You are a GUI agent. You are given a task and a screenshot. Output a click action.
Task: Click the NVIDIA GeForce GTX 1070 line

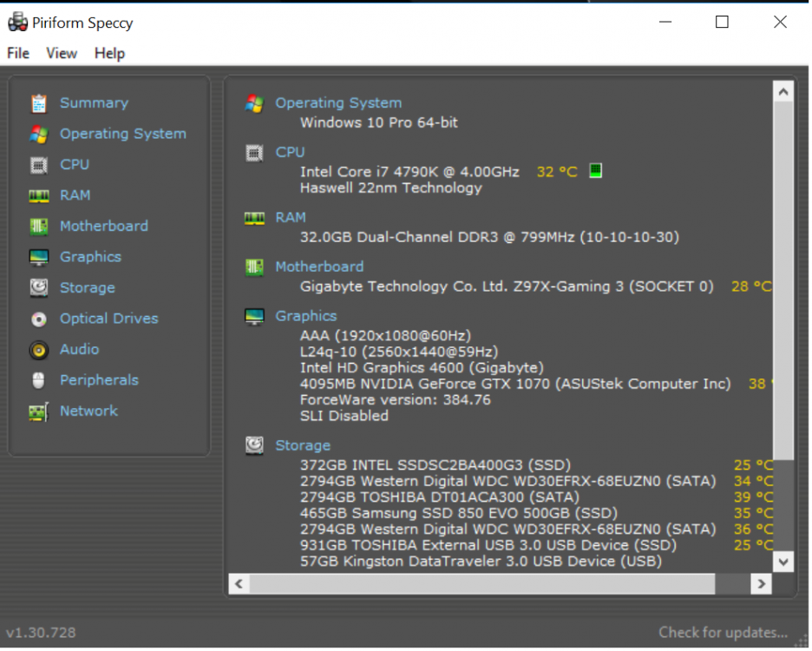(517, 385)
